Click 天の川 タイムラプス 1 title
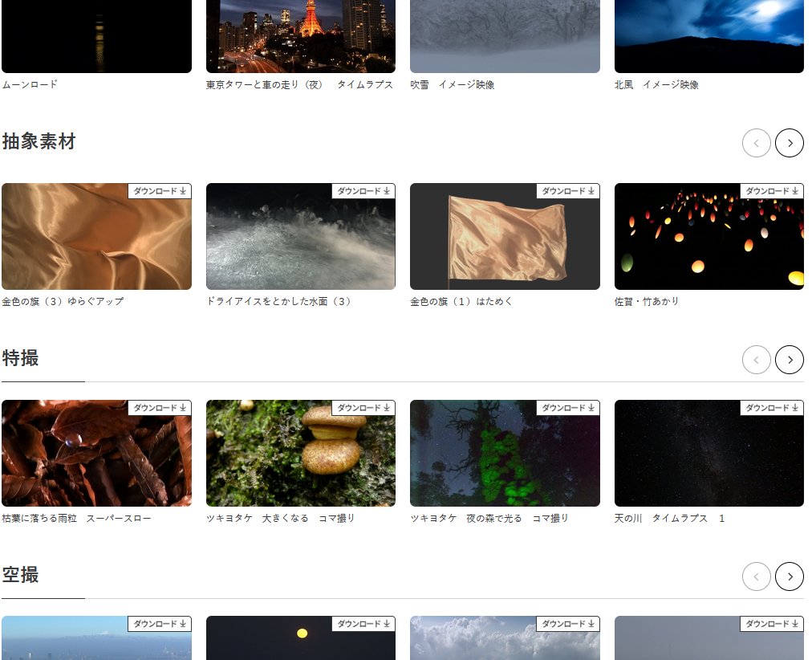 click(x=669, y=518)
